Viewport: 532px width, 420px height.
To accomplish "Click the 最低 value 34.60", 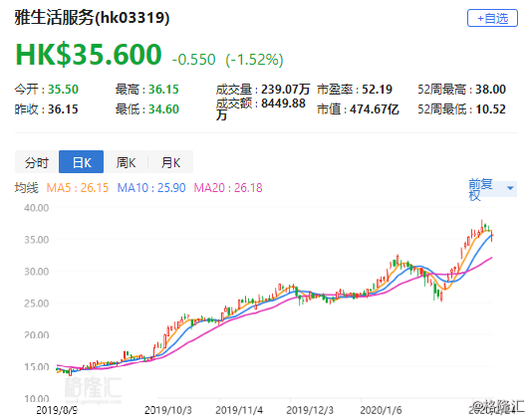I will [x=163, y=109].
